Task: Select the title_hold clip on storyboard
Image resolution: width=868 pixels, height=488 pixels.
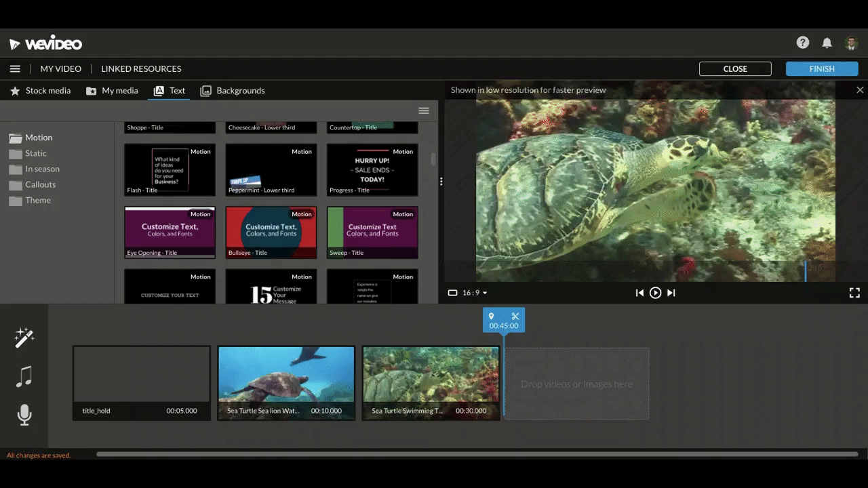Action: (x=142, y=383)
